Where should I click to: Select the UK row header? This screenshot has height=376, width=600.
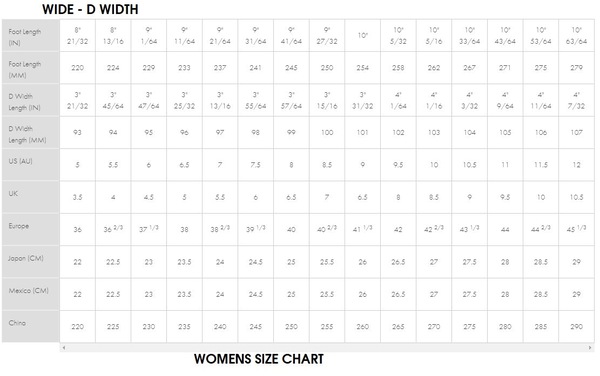[x=31, y=197]
